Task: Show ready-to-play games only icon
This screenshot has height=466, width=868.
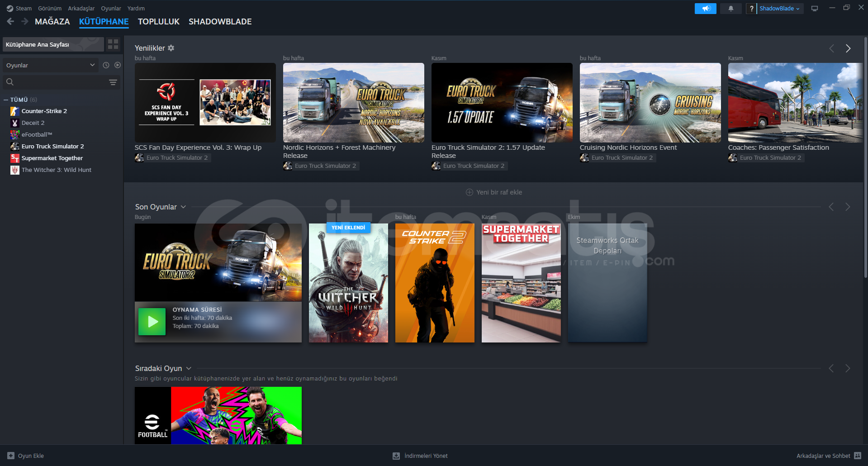Action: [118, 65]
